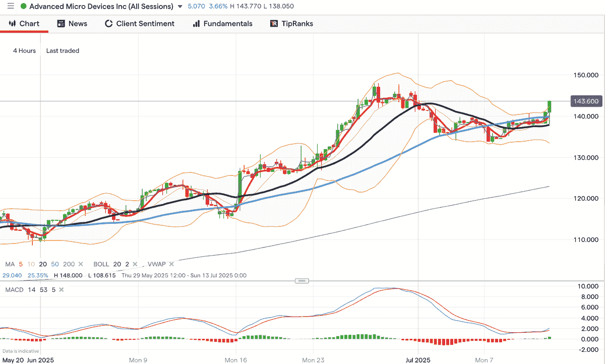This screenshot has height=364, width=605.
Task: Click the Jun 2025 date label
Action: click(x=40, y=360)
